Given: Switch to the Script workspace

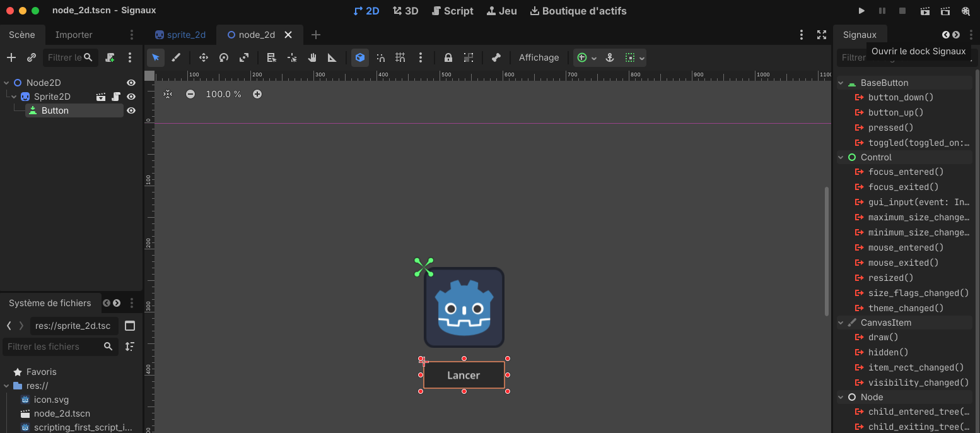Looking at the screenshot, I should coord(452,11).
